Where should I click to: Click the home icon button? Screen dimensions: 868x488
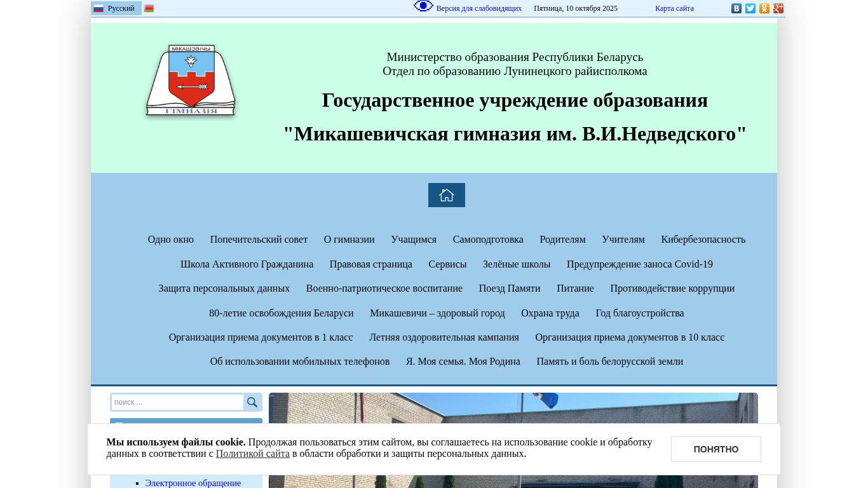click(446, 195)
